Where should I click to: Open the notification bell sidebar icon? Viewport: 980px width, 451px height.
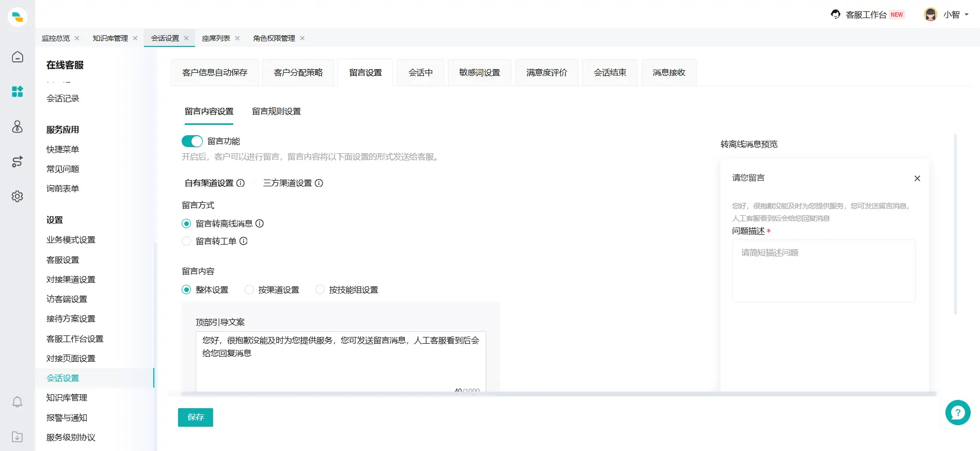click(x=18, y=402)
